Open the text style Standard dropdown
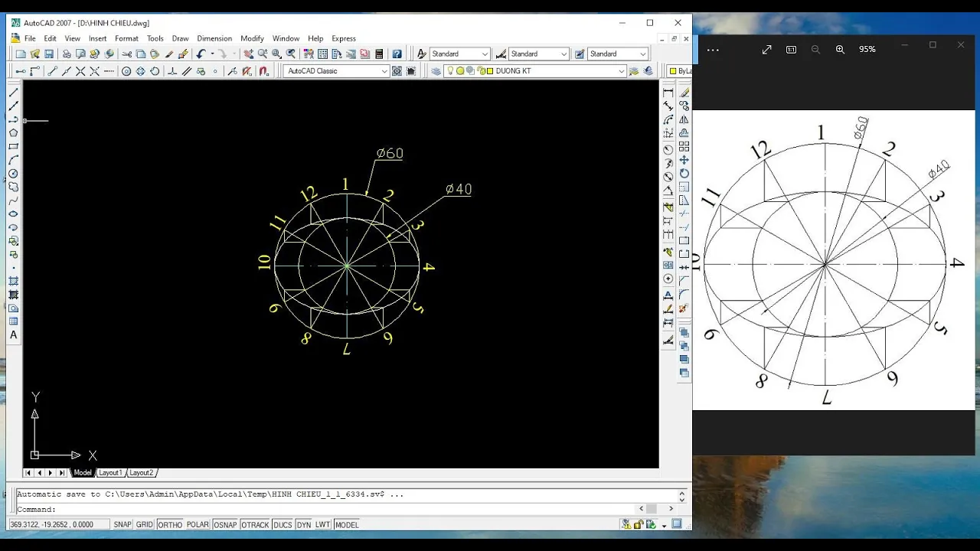Screen dimensions: 980x551 click(484, 54)
